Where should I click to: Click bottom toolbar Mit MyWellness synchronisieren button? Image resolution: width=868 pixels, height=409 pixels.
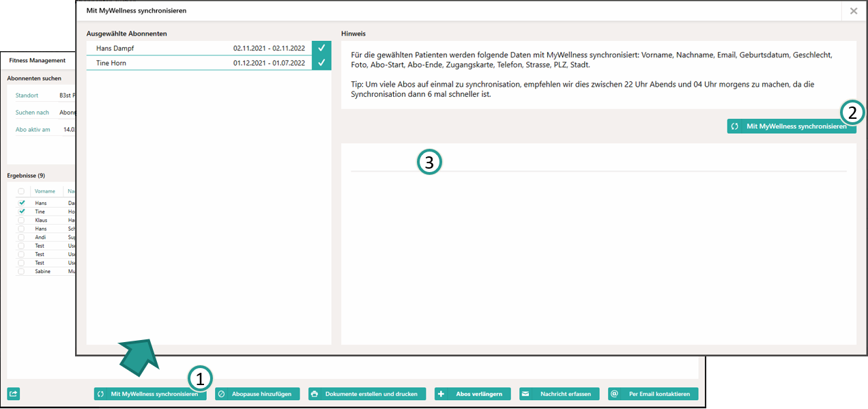150,394
